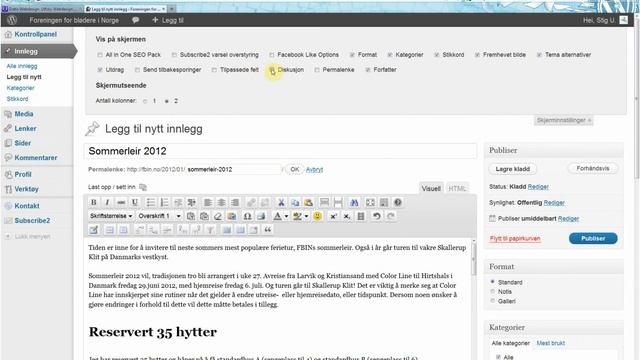Apply italic formatting in editor toolbar

pos(107,202)
